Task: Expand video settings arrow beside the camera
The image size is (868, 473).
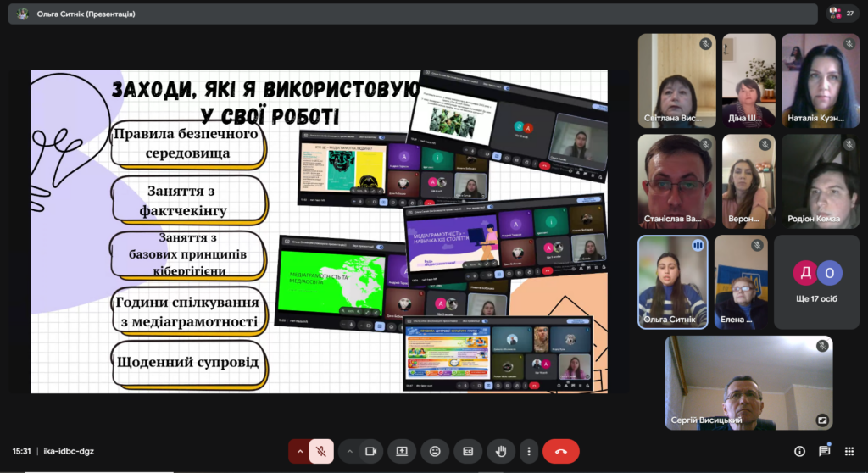Action: (x=349, y=452)
